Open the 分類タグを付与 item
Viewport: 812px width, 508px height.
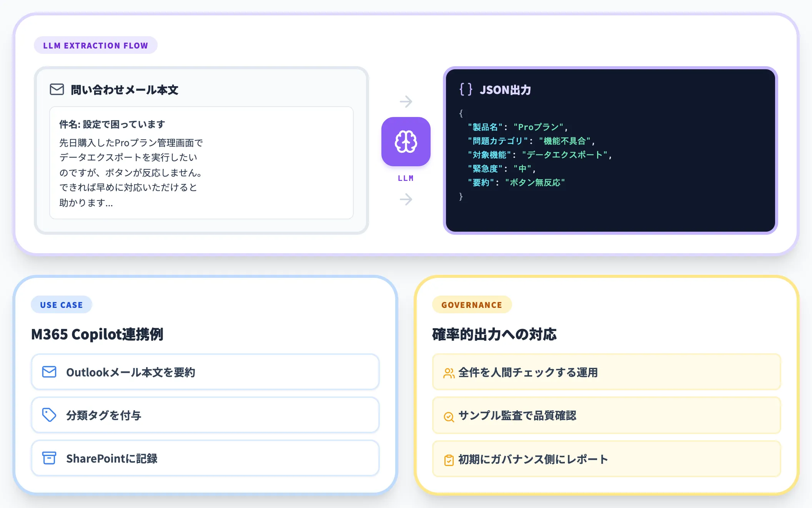tap(205, 415)
